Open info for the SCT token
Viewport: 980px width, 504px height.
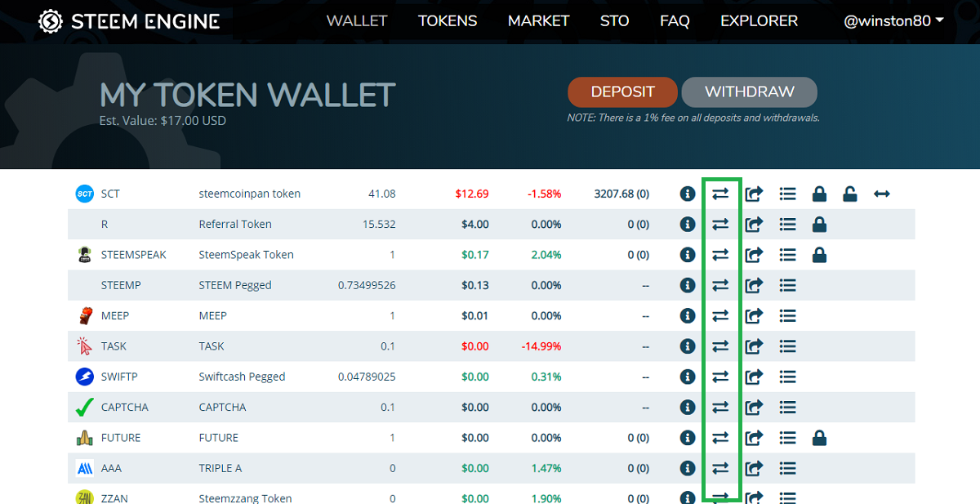coord(688,194)
